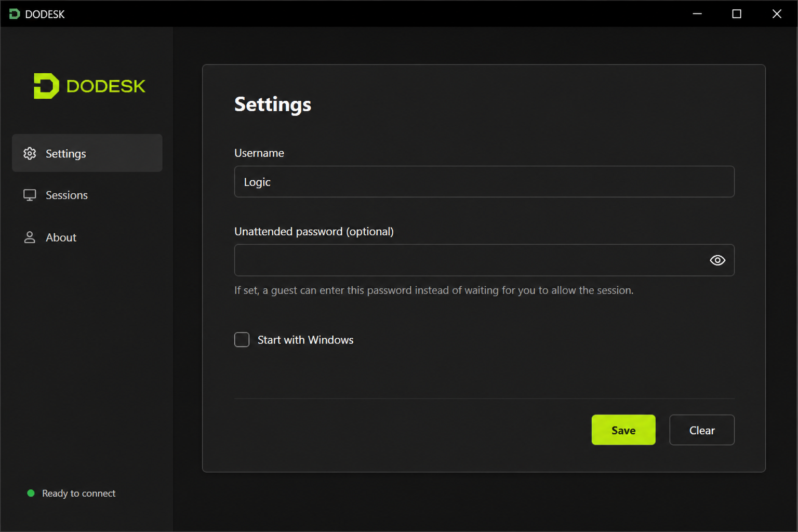
Task: Click the 'Ready to connect' status text
Action: click(79, 493)
